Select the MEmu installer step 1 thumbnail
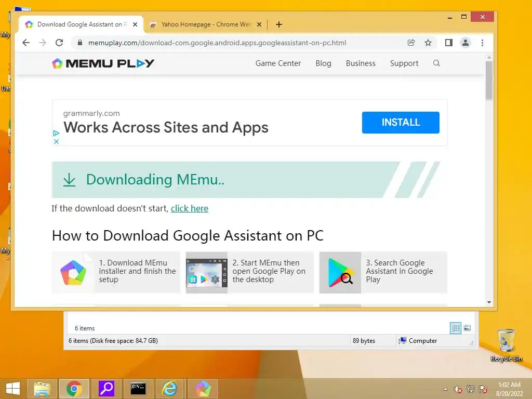The height and width of the screenshot is (399, 532). tap(73, 272)
